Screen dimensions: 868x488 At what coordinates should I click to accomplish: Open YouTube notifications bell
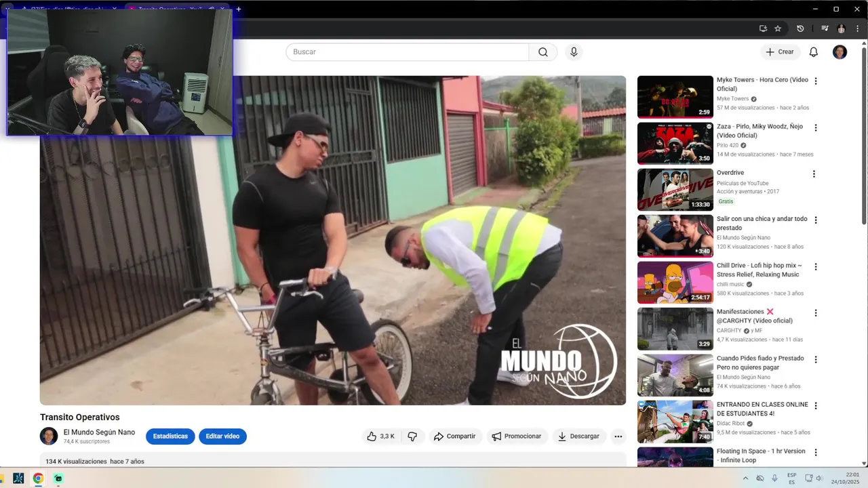point(814,52)
